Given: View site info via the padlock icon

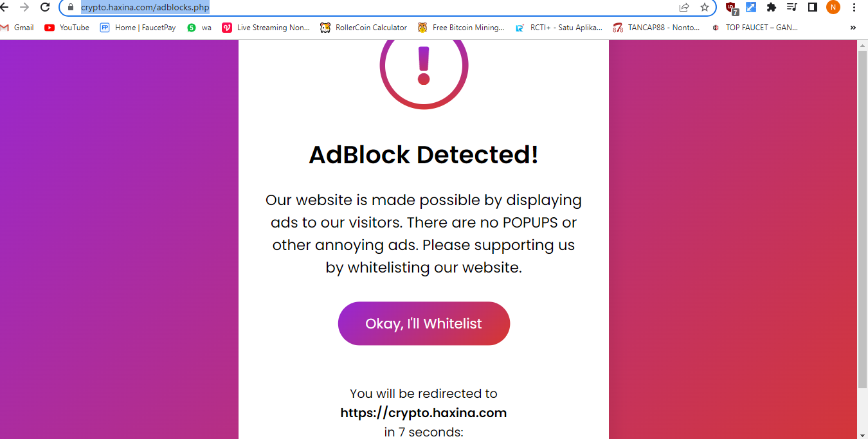Looking at the screenshot, I should [69, 8].
